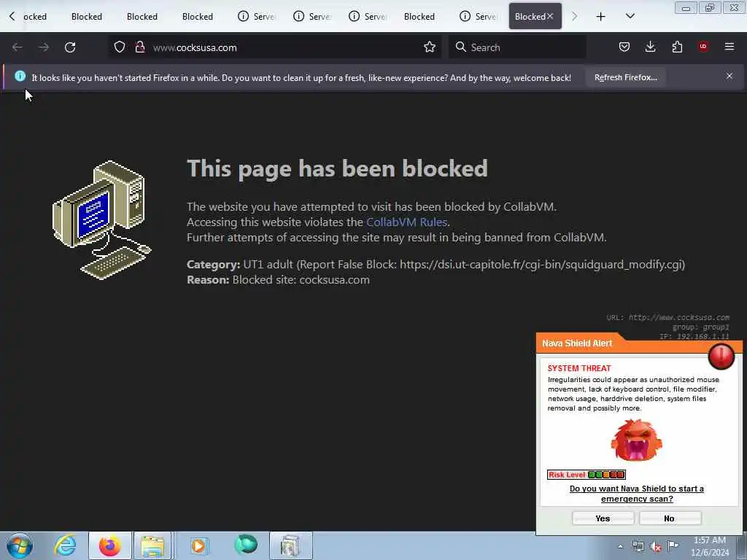Open the Save to Pocket icon
Screen dimensions: 747x560
624,47
